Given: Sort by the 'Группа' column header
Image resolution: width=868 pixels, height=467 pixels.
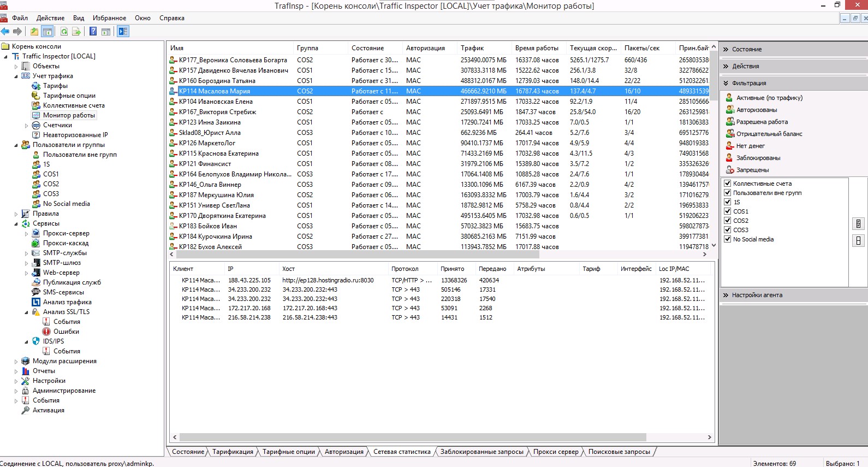Looking at the screenshot, I should [320, 48].
